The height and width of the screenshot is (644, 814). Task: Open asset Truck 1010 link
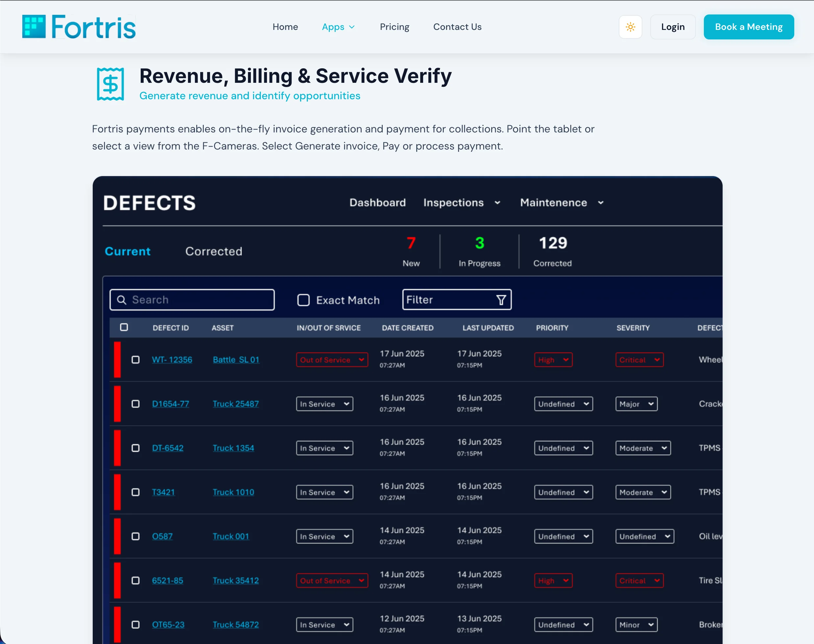coord(233,492)
